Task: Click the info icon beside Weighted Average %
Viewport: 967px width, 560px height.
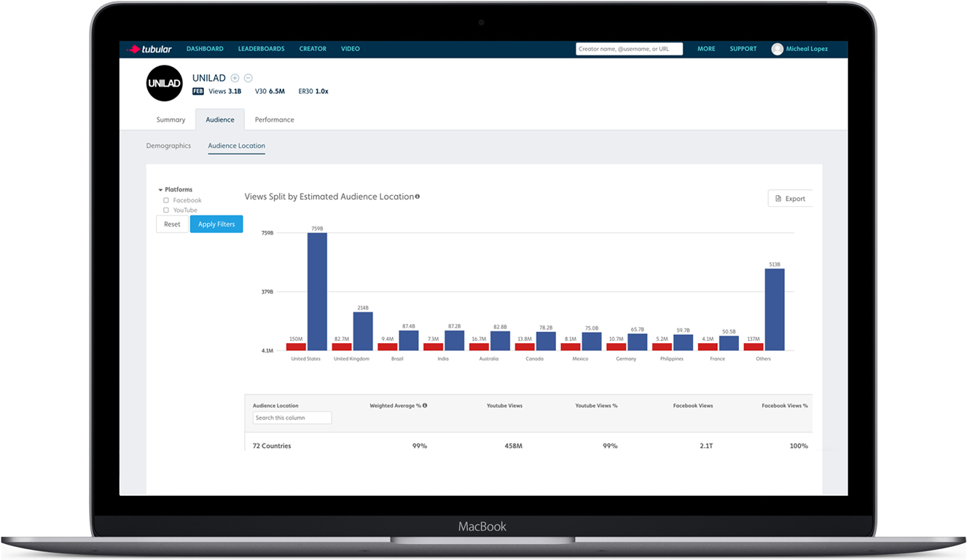Action: point(425,406)
